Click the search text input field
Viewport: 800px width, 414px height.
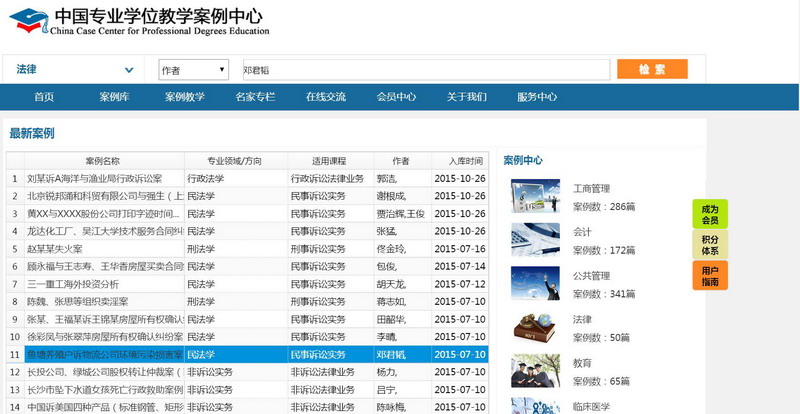click(x=423, y=70)
